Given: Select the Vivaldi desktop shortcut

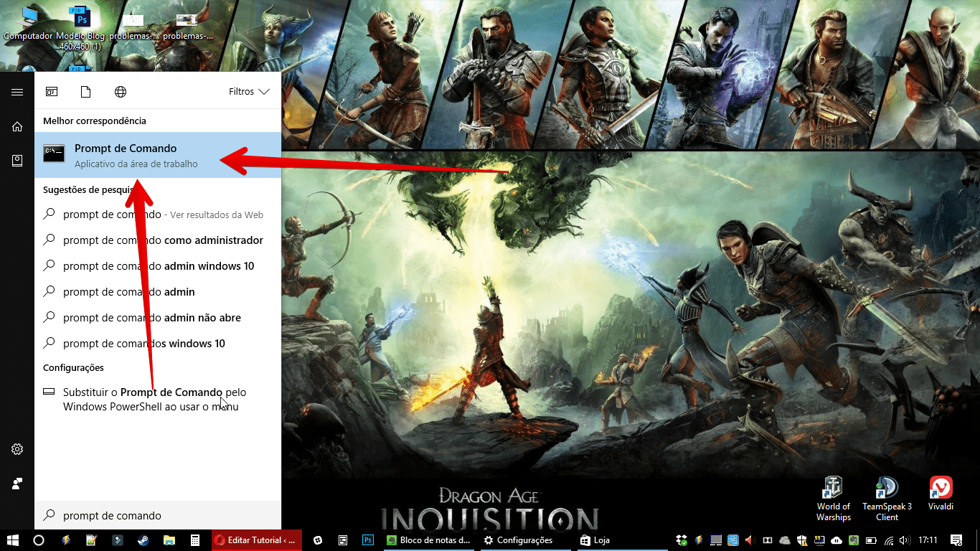Looking at the screenshot, I should coord(941,494).
